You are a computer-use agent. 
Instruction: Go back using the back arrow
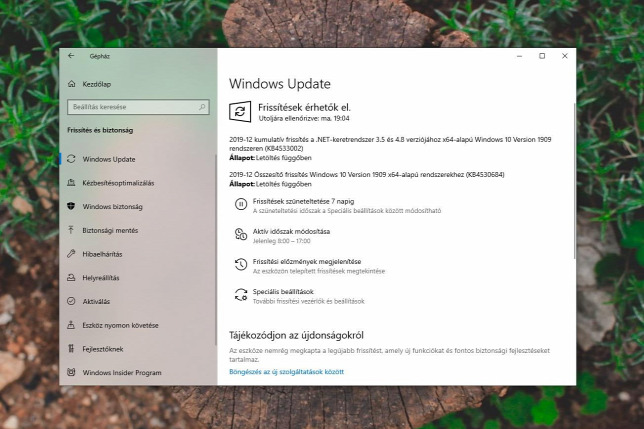71,56
